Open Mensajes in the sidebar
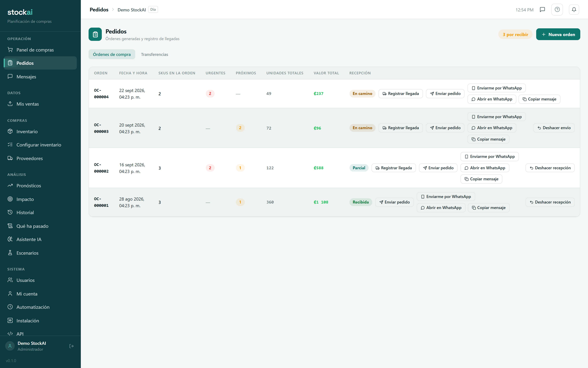This screenshot has width=588, height=368. point(40,77)
